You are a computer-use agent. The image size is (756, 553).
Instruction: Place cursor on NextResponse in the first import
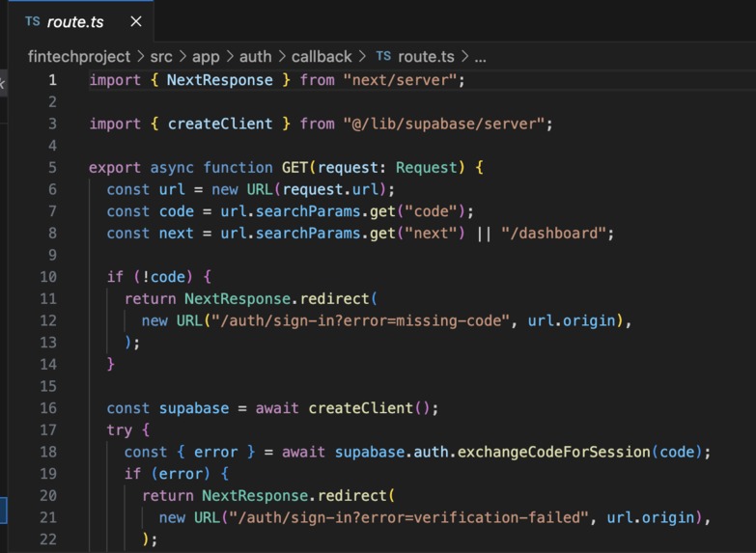(x=220, y=80)
